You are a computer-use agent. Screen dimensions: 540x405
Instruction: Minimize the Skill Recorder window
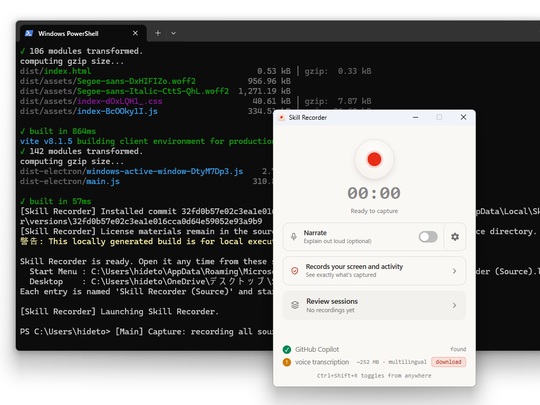click(415, 117)
